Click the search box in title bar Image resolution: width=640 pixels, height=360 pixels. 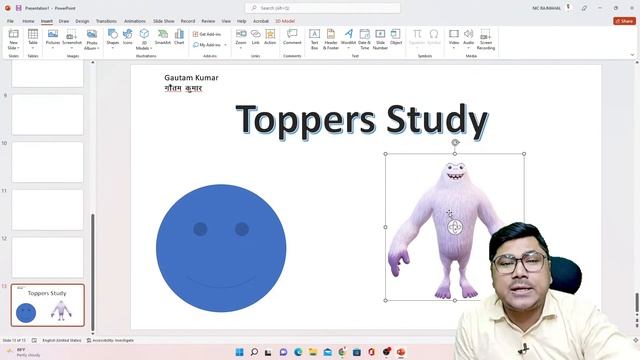pos(322,8)
